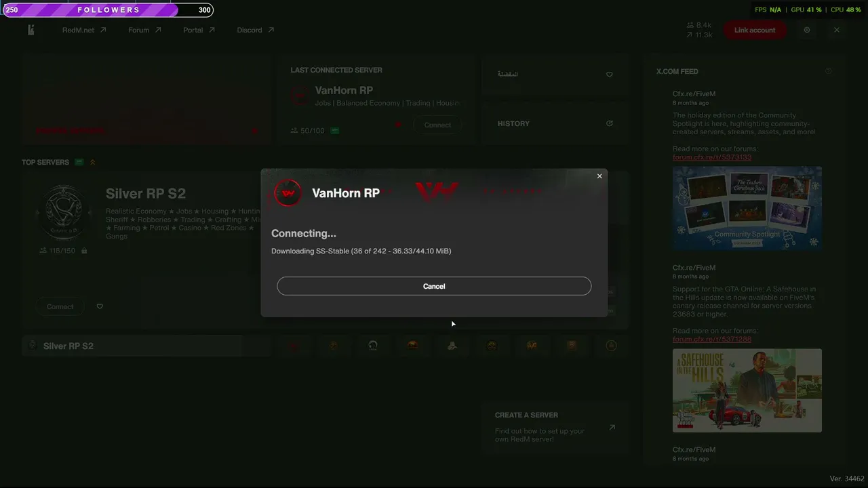
Task: Open the Discord link
Action: pos(256,30)
